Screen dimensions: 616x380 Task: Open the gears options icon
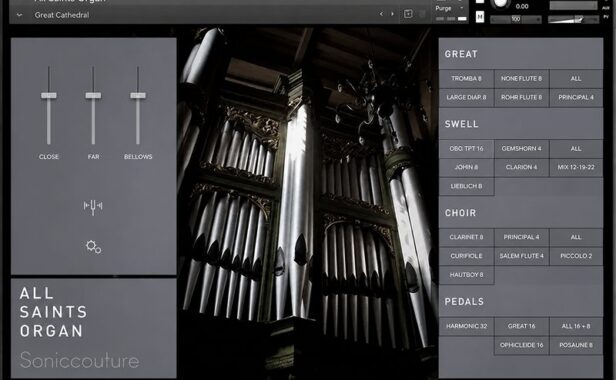click(94, 247)
